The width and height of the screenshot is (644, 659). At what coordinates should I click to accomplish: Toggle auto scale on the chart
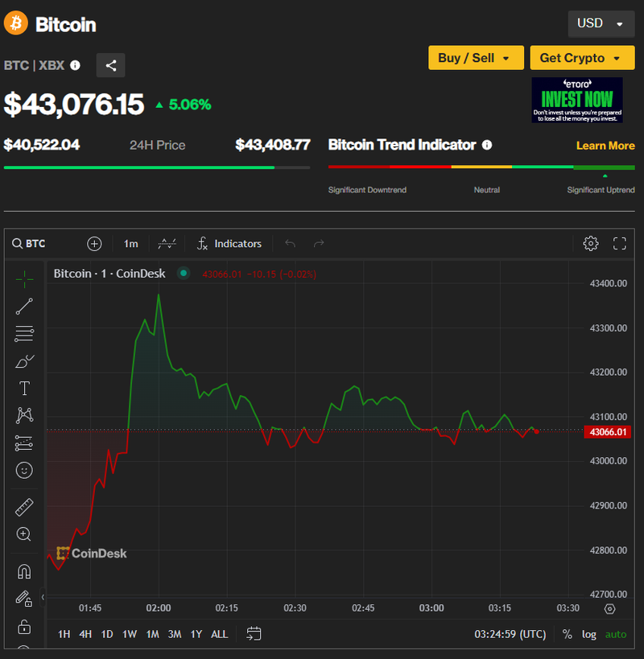615,634
